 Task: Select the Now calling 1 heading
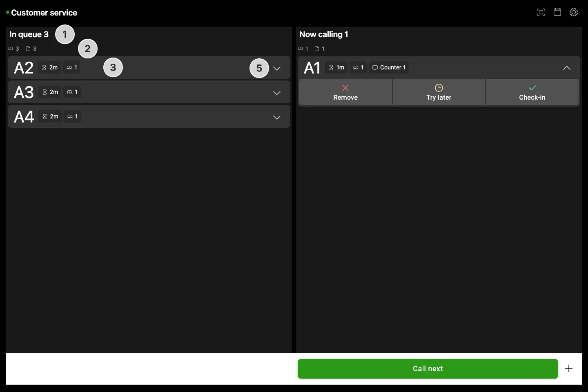click(324, 34)
